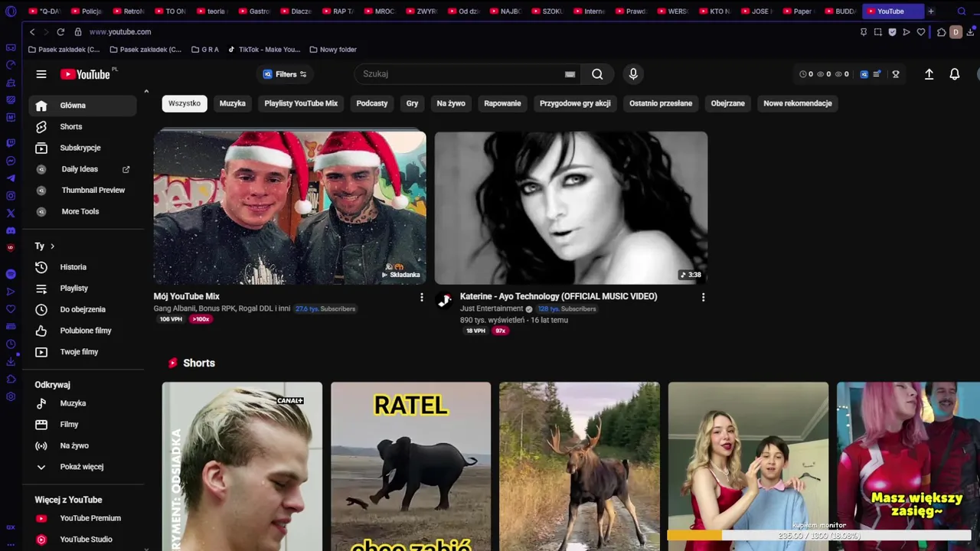Click the snapshot icon in address bar
980x551 pixels.
pos(878,32)
